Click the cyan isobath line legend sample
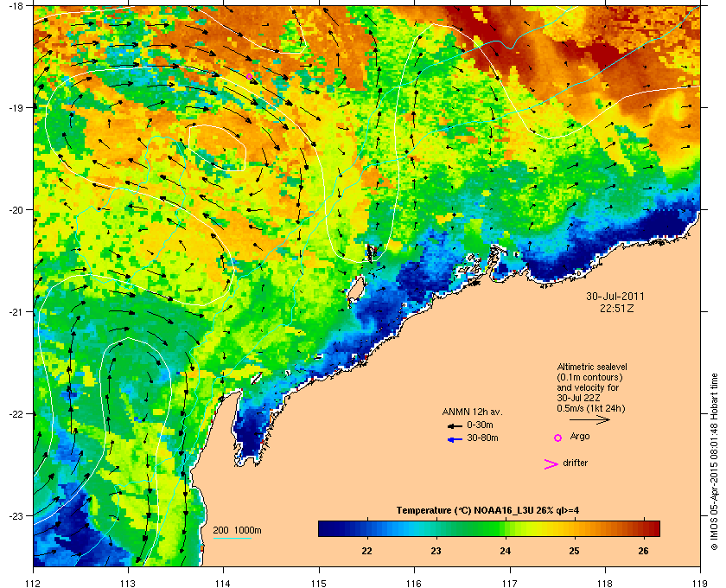Viewport: 726px width, 588px height. [232, 539]
